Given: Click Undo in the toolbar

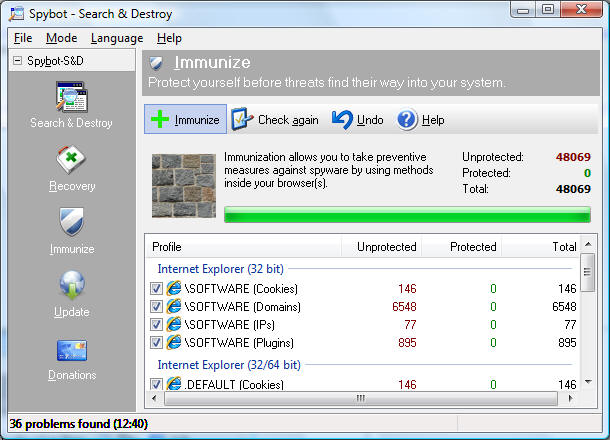Looking at the screenshot, I should click(x=358, y=120).
